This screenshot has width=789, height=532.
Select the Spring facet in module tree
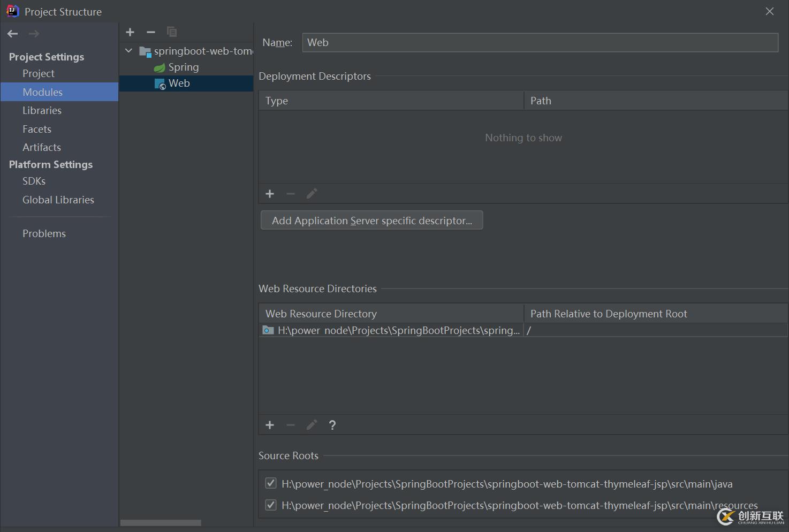coord(183,67)
